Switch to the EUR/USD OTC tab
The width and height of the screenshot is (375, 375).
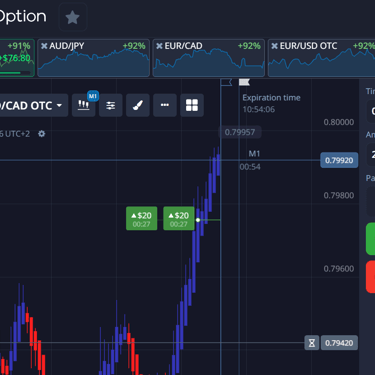(x=322, y=58)
